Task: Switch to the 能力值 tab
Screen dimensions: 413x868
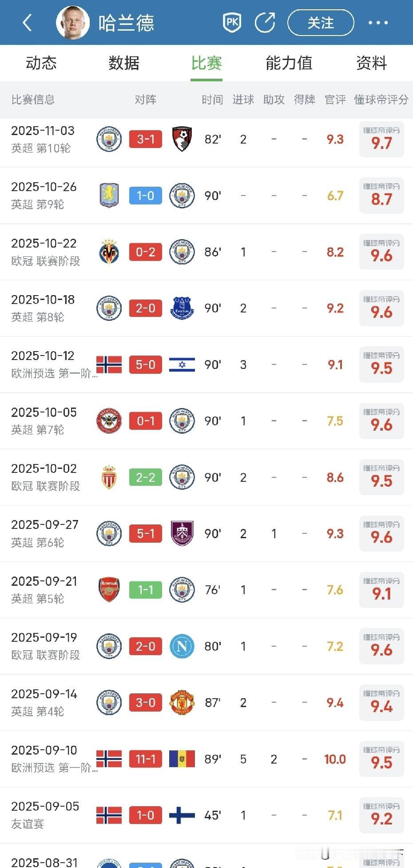Action: point(289,63)
